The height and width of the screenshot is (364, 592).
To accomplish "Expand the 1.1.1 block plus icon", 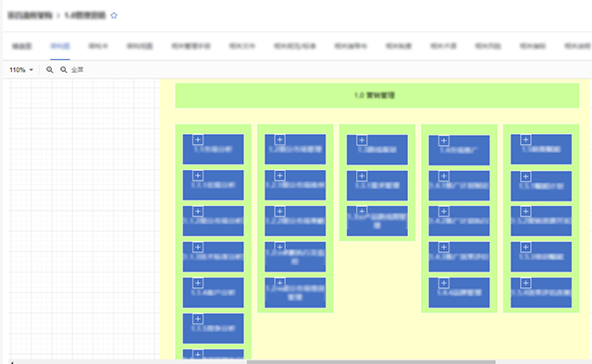I will coord(198,176).
